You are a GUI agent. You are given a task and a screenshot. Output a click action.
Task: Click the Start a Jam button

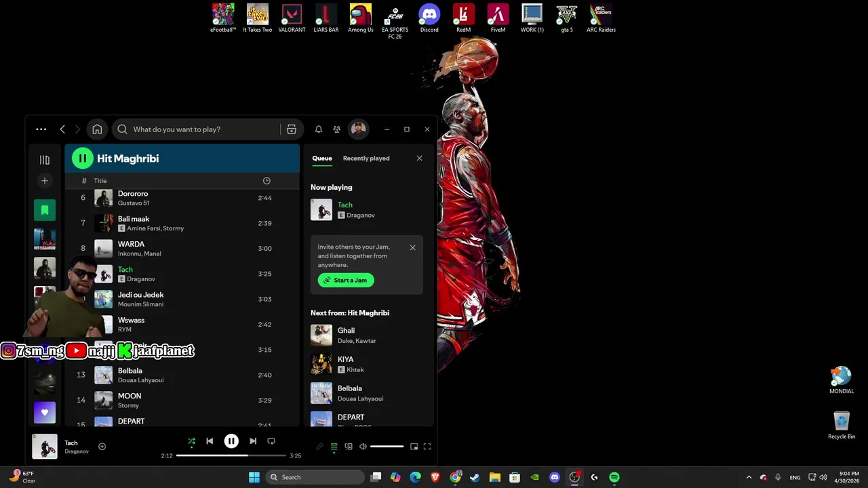(346, 280)
